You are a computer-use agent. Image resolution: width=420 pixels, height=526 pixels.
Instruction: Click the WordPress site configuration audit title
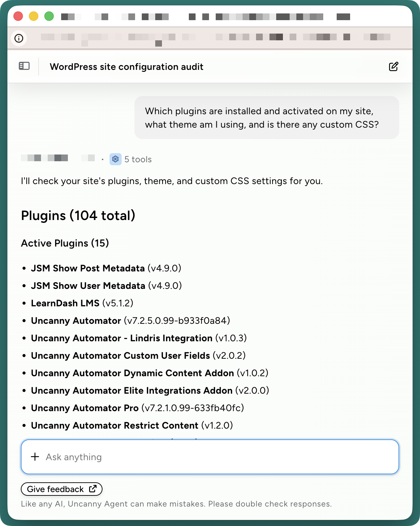pyautogui.click(x=127, y=67)
